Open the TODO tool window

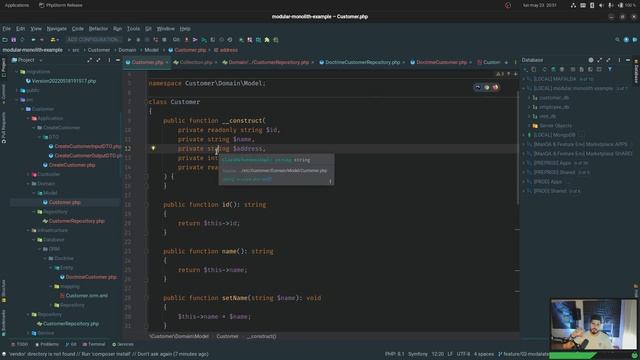point(20,344)
